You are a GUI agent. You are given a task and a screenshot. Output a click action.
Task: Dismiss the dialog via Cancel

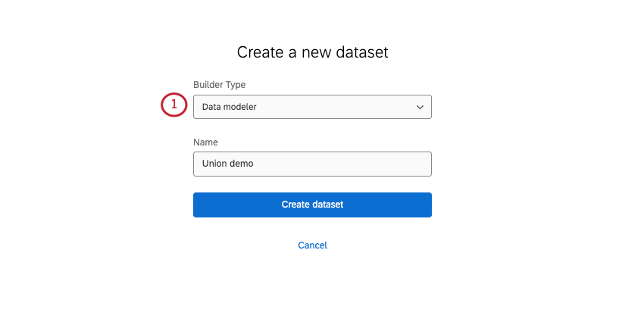tap(312, 245)
